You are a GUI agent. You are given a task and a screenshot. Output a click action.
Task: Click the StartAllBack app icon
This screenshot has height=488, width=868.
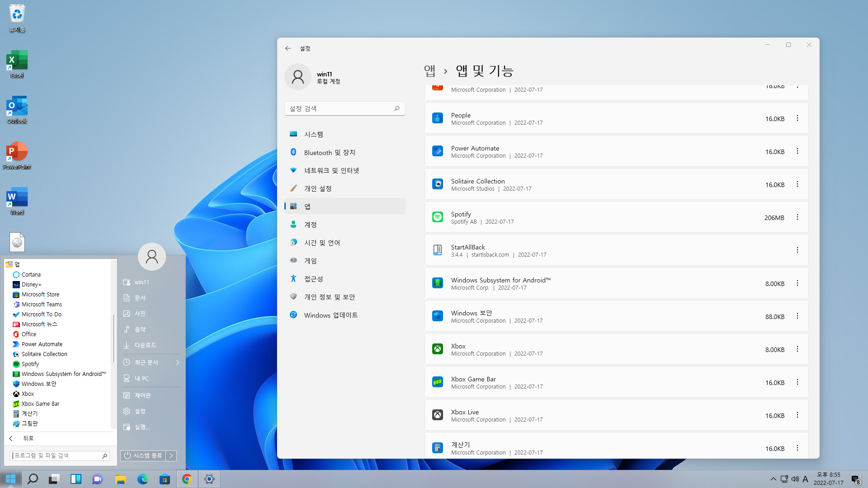[x=437, y=250]
